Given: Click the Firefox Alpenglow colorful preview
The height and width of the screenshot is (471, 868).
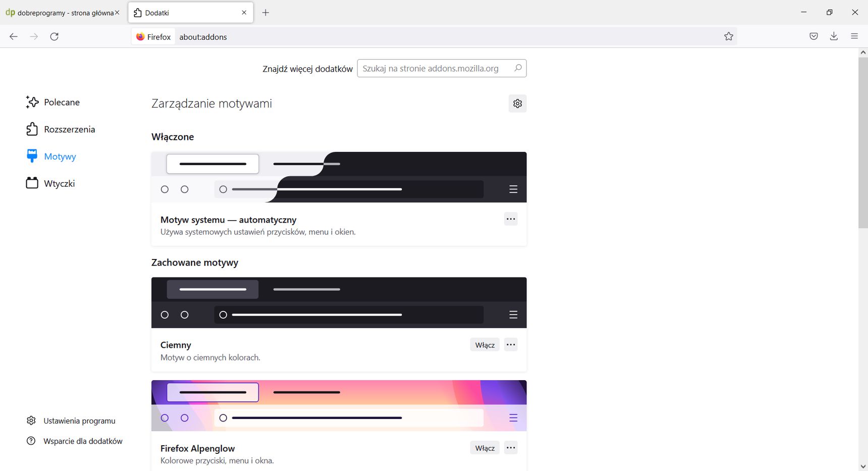Looking at the screenshot, I should [x=339, y=405].
